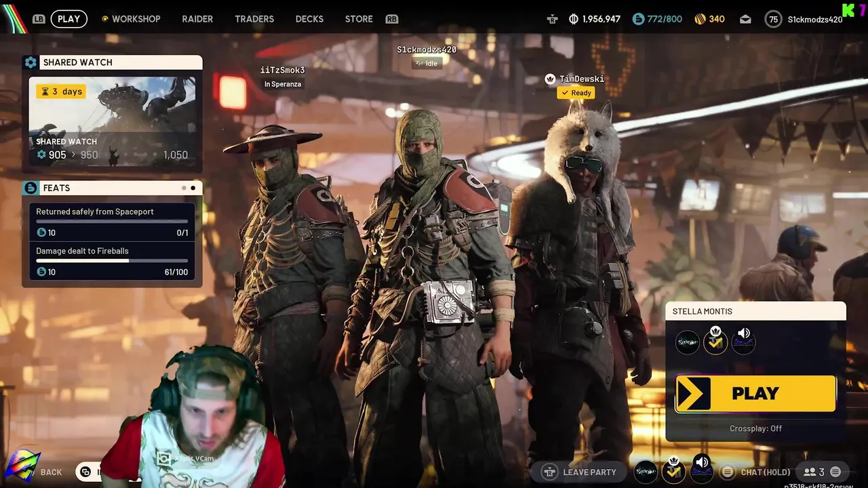Click the Feats cred icon
Screen dimensions: 868x488
click(31, 188)
